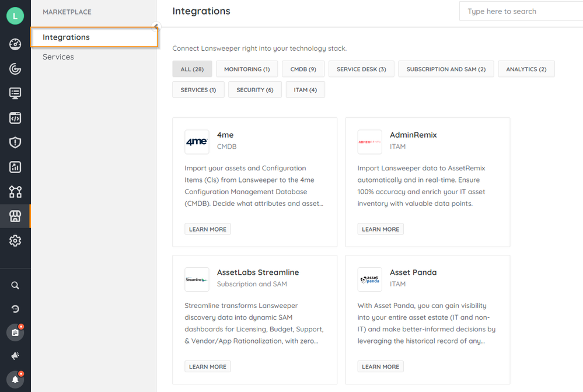Select the assets monitor icon in the sidebar

tap(15, 93)
